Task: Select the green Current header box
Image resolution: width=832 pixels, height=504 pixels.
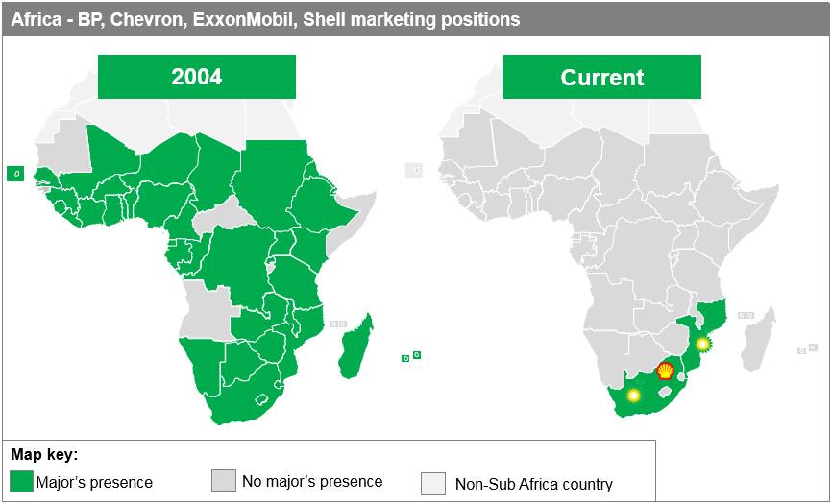Action: 602,77
